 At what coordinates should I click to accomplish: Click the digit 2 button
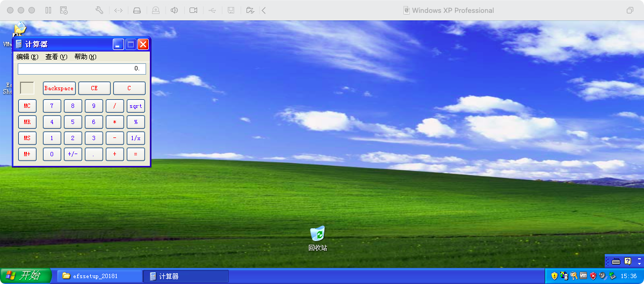click(73, 139)
